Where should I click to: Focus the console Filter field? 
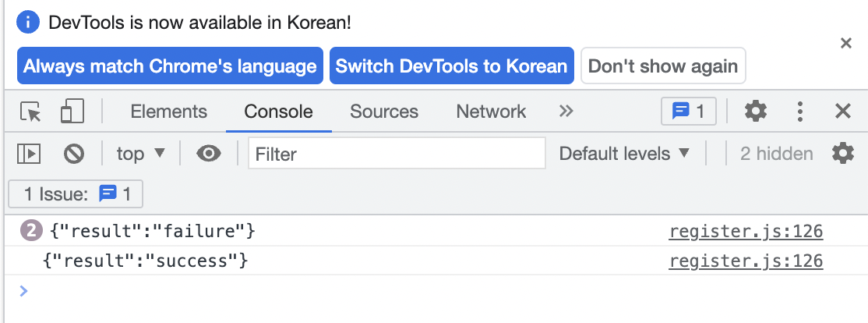397,154
